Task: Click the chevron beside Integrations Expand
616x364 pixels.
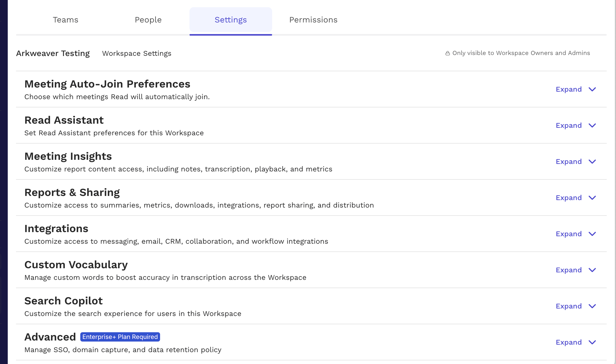Action: click(592, 234)
